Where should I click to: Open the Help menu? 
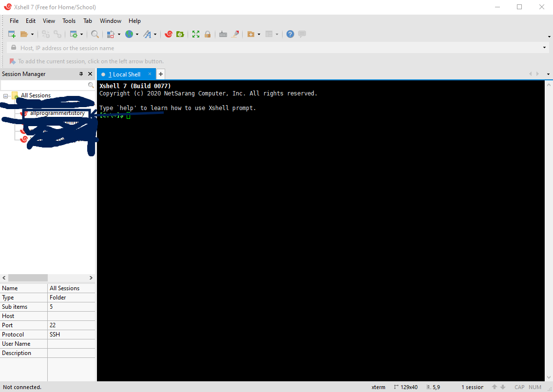pos(134,21)
